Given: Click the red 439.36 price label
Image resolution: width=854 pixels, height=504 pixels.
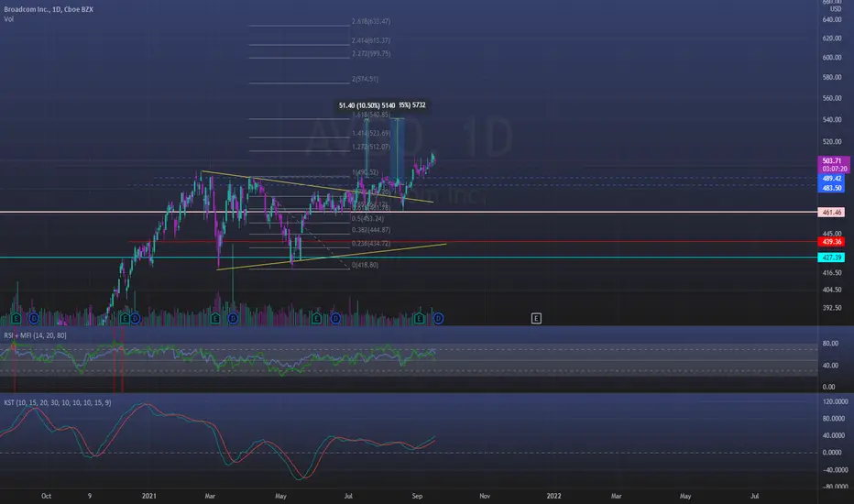Looking at the screenshot, I should (831, 241).
